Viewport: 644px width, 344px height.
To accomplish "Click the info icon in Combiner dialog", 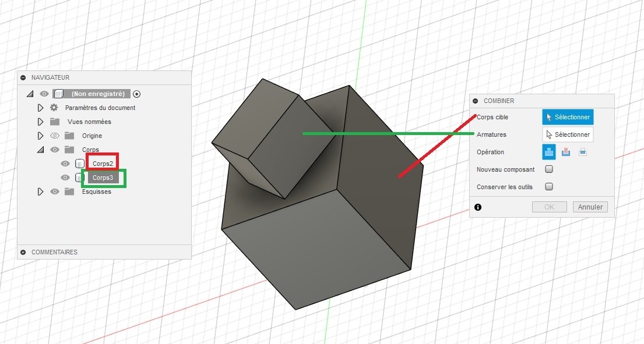I will pos(478,207).
